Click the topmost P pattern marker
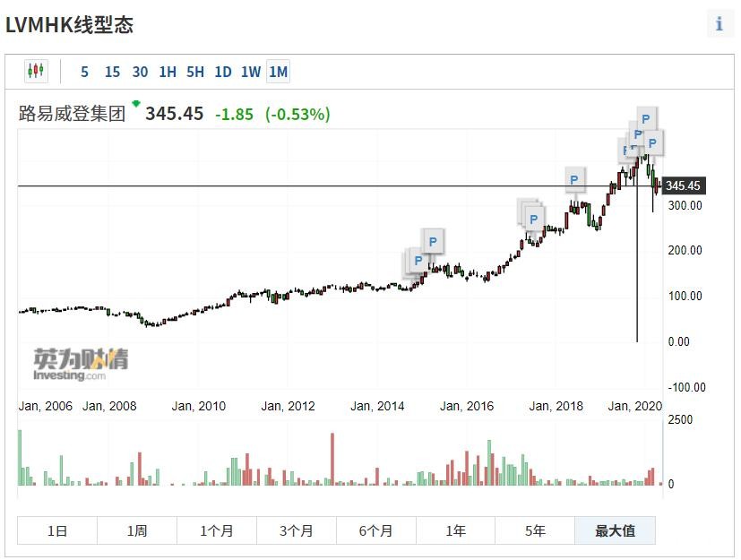Image resolution: width=741 pixels, height=560 pixels. [x=646, y=117]
